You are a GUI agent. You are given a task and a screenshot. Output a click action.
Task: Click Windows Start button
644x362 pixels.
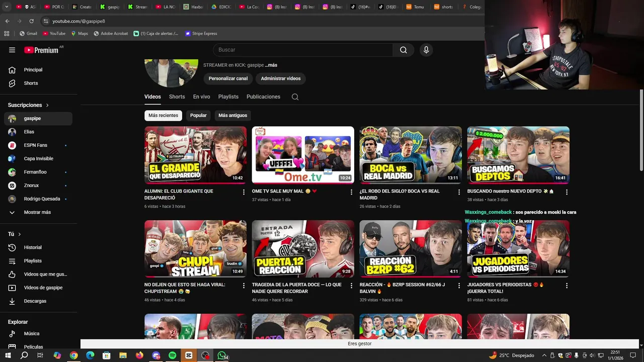[x=8, y=355]
